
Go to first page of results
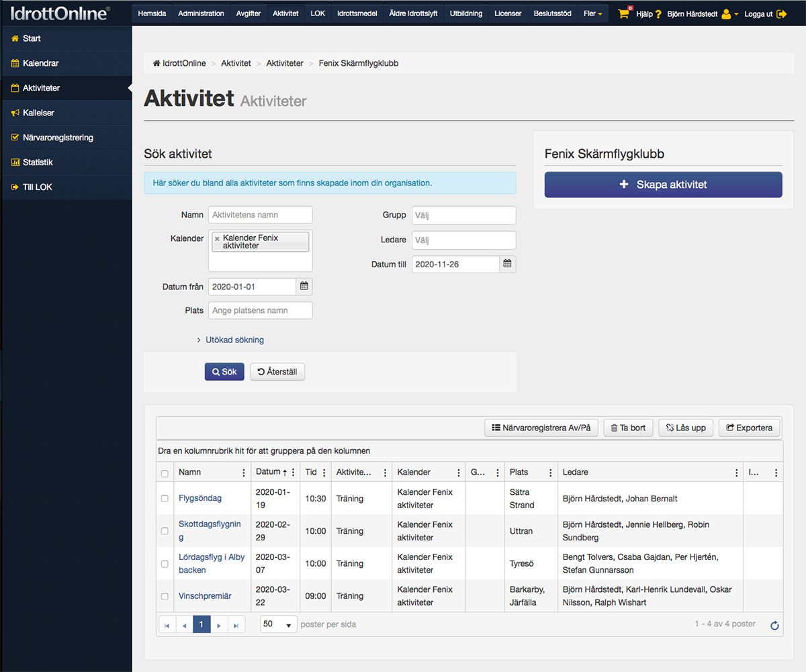click(x=167, y=624)
